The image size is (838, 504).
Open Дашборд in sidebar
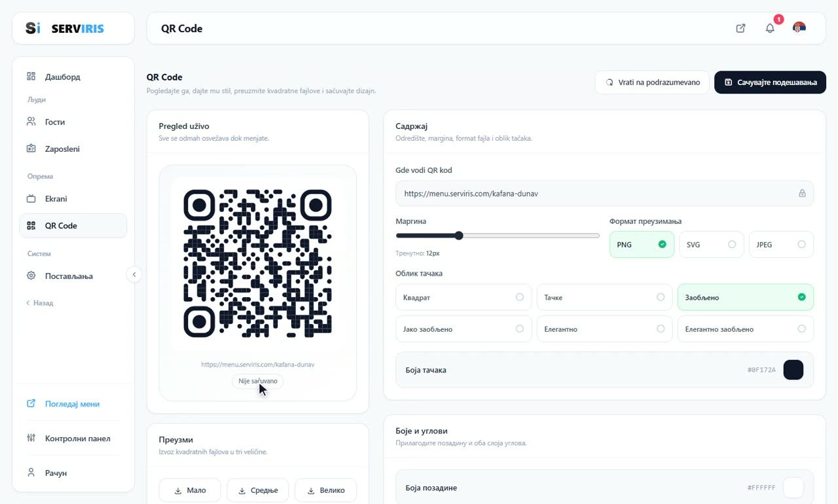coord(73,77)
